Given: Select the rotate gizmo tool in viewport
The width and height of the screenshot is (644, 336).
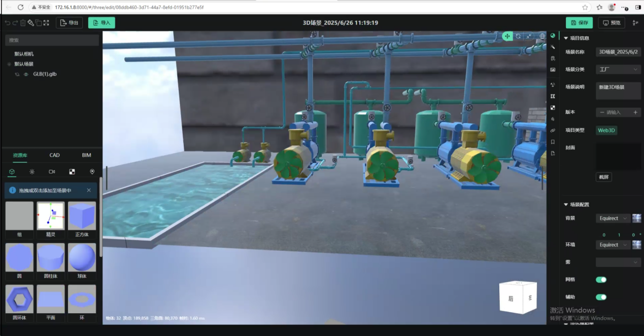Looking at the screenshot, I should click(518, 36).
